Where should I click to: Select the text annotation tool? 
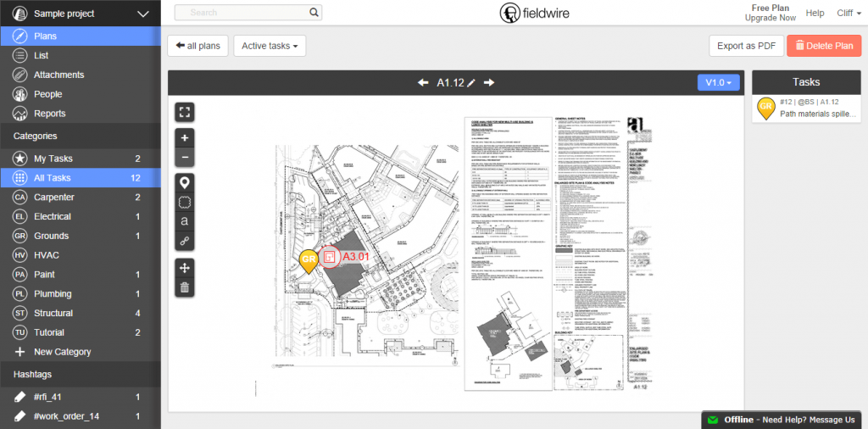point(185,222)
